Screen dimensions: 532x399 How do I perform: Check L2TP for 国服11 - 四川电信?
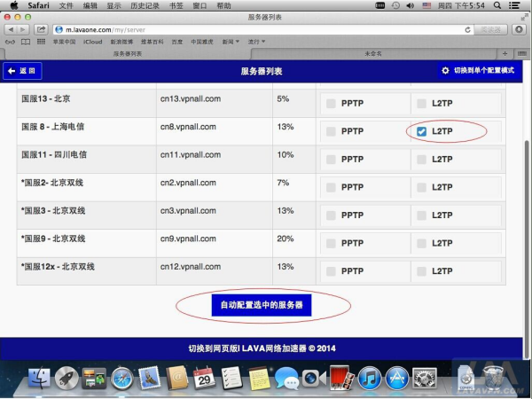[421, 160]
